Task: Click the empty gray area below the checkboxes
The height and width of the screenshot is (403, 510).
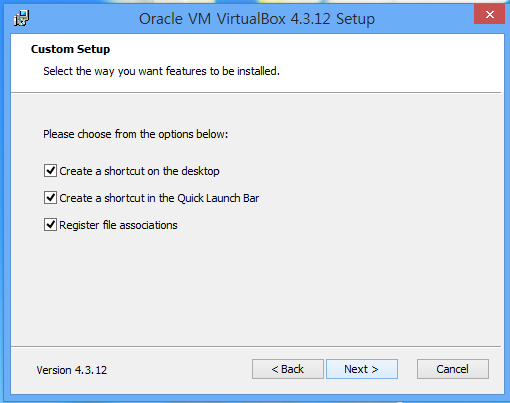Action: 257,287
